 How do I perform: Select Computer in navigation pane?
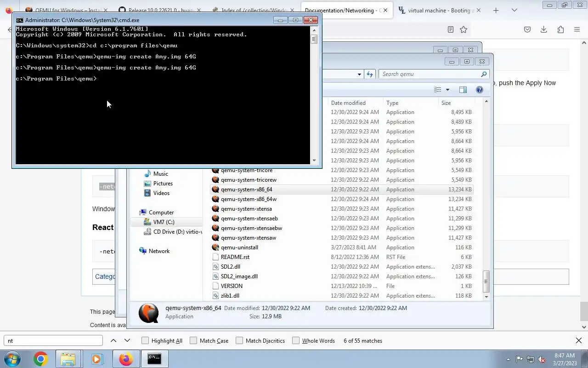(161, 212)
